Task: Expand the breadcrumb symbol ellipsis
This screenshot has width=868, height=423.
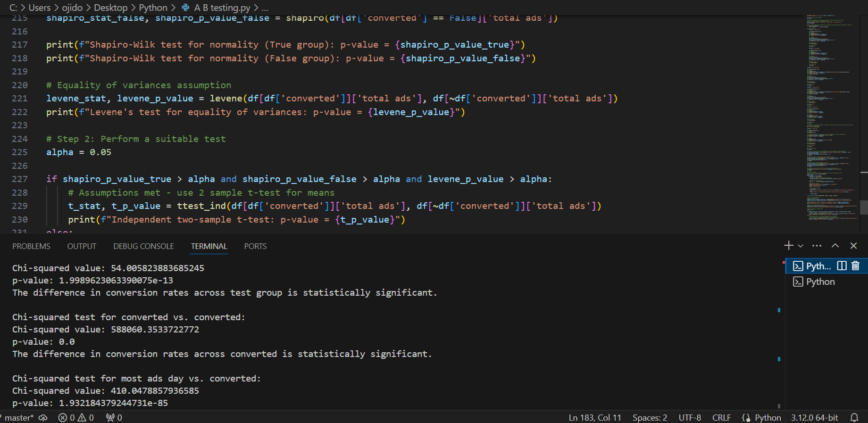Action: click(265, 8)
